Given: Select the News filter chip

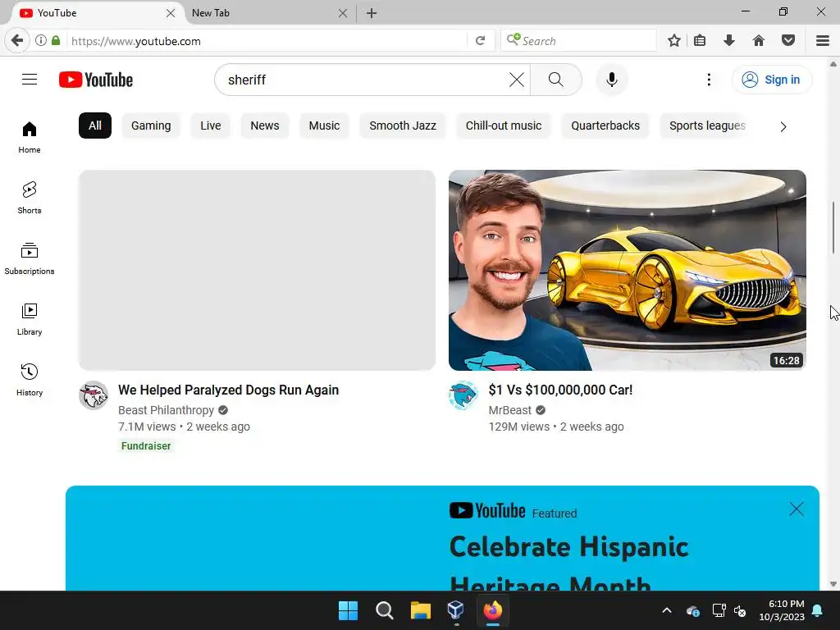Looking at the screenshot, I should coord(265,126).
